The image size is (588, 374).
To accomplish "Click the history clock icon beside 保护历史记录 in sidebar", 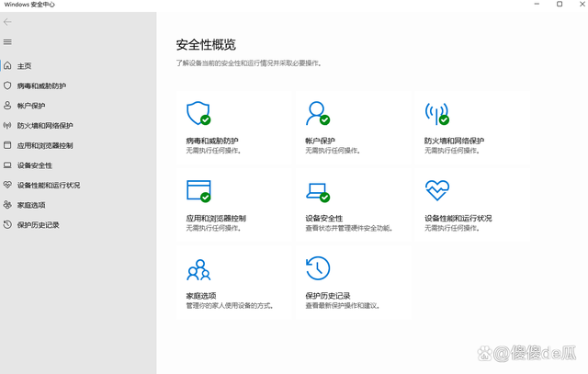I will pyautogui.click(x=7, y=225).
